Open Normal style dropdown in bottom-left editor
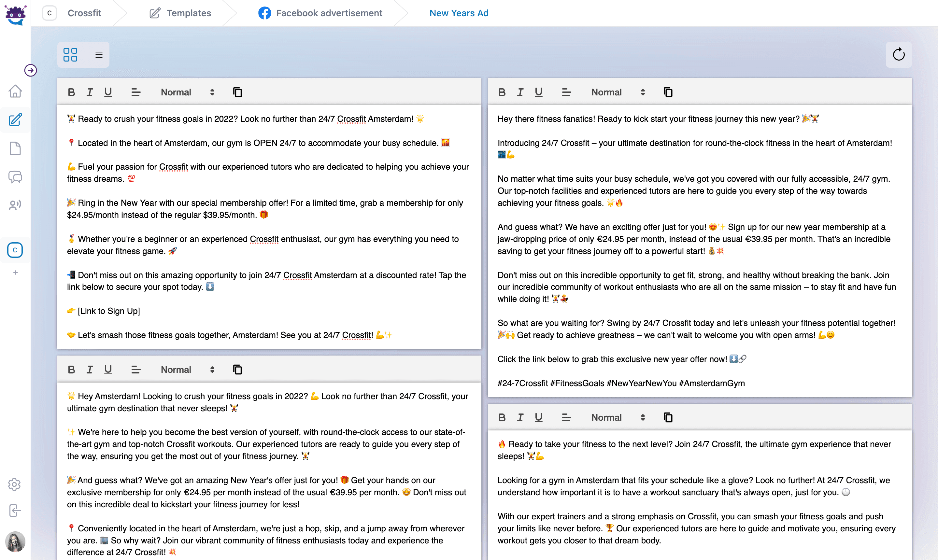938x560 pixels. (x=188, y=370)
